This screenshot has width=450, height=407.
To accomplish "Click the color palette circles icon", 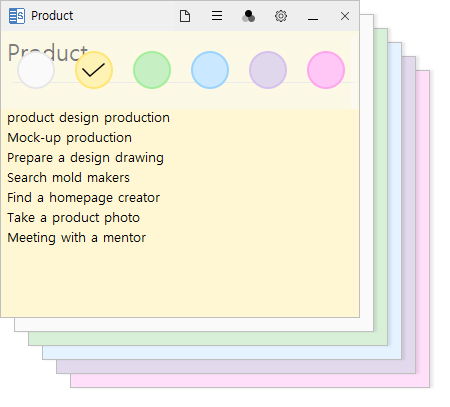I will point(249,16).
